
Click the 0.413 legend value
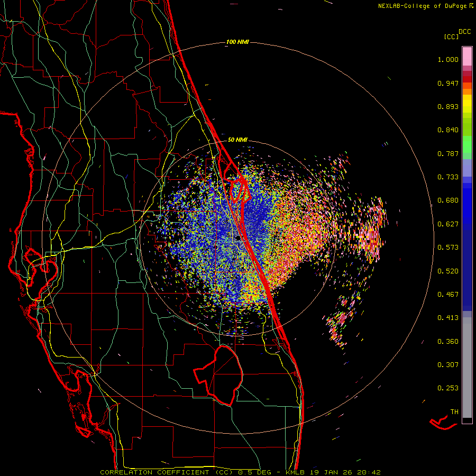448,318
